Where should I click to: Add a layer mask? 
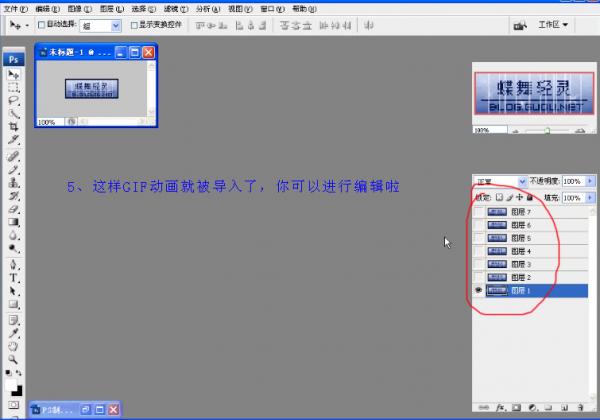click(516, 408)
